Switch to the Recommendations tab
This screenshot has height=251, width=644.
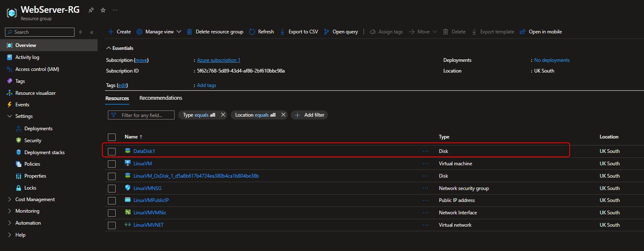161,98
